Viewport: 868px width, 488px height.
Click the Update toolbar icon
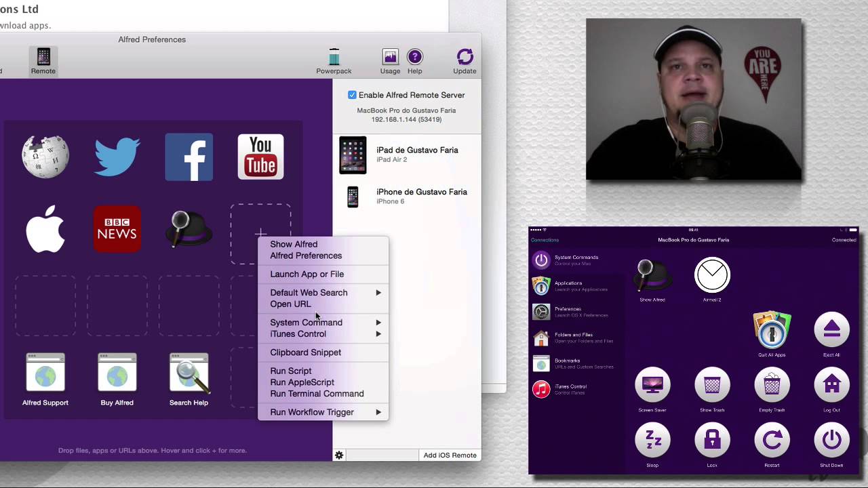tap(465, 60)
